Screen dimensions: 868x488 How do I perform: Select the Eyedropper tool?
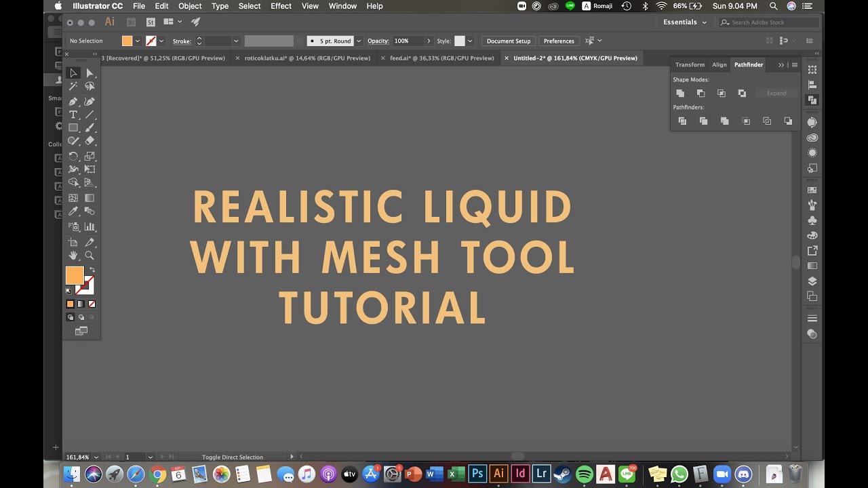73,211
